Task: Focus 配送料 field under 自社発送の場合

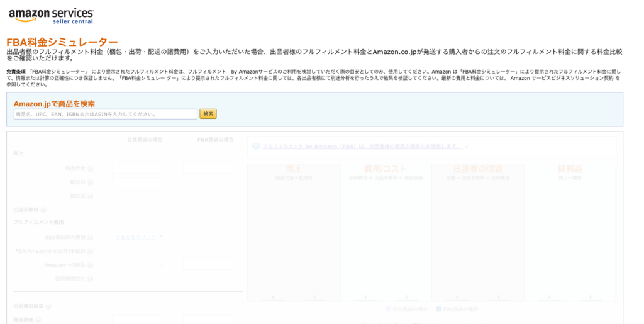Action: [x=137, y=182]
